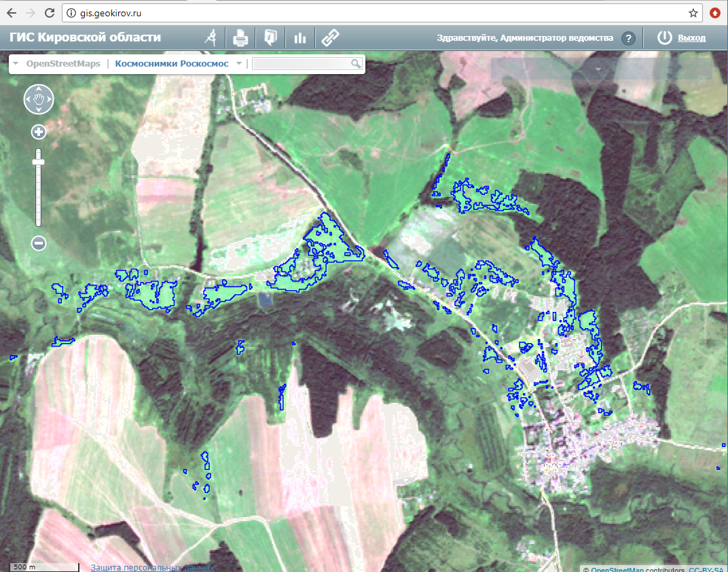Pan map right with the right arrow
The image size is (728, 572).
point(49,99)
